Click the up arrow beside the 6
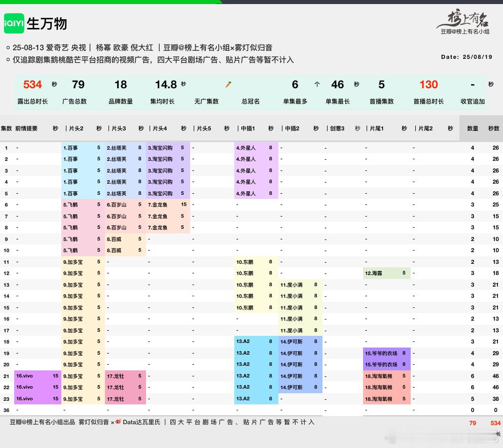 [317, 84]
